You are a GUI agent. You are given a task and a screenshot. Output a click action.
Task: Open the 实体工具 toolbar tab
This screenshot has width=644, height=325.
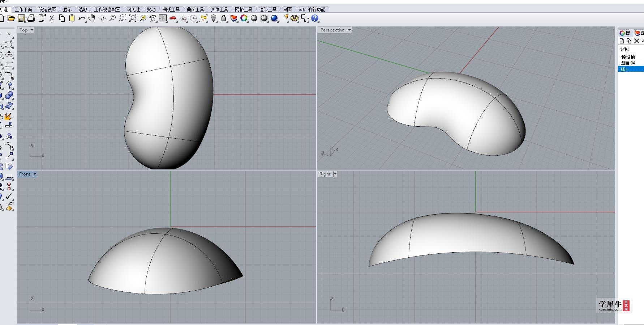tap(220, 9)
